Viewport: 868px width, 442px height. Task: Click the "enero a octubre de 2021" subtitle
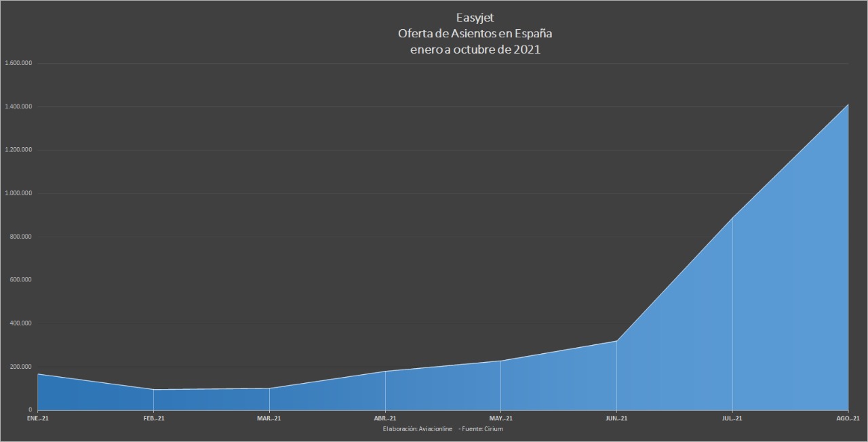point(475,49)
